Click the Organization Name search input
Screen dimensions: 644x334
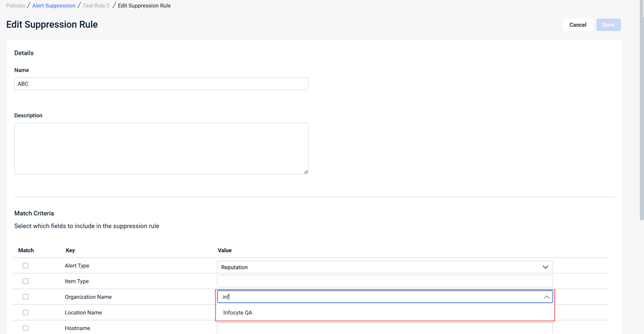pyautogui.click(x=377, y=297)
